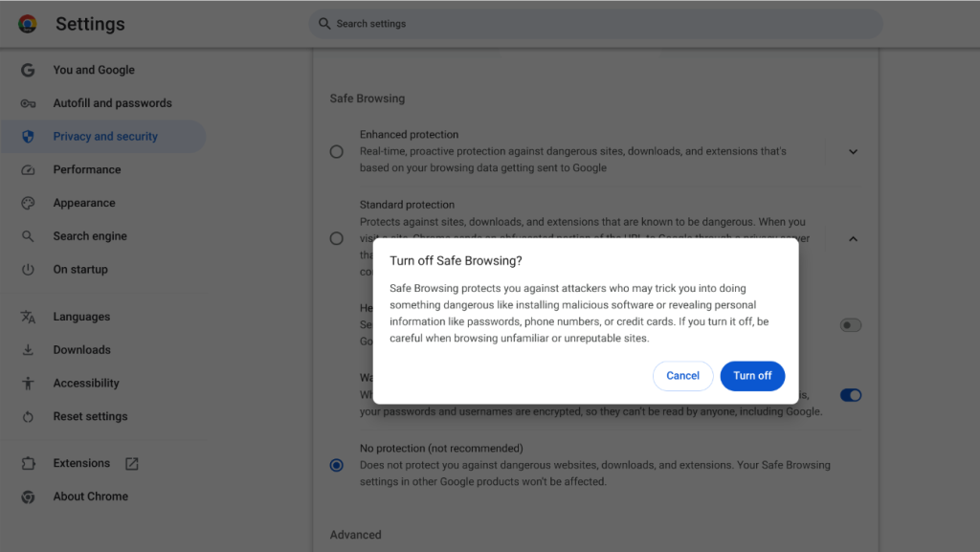The width and height of the screenshot is (980, 552).
Task: Select the Standard protection radio button
Action: 336,237
